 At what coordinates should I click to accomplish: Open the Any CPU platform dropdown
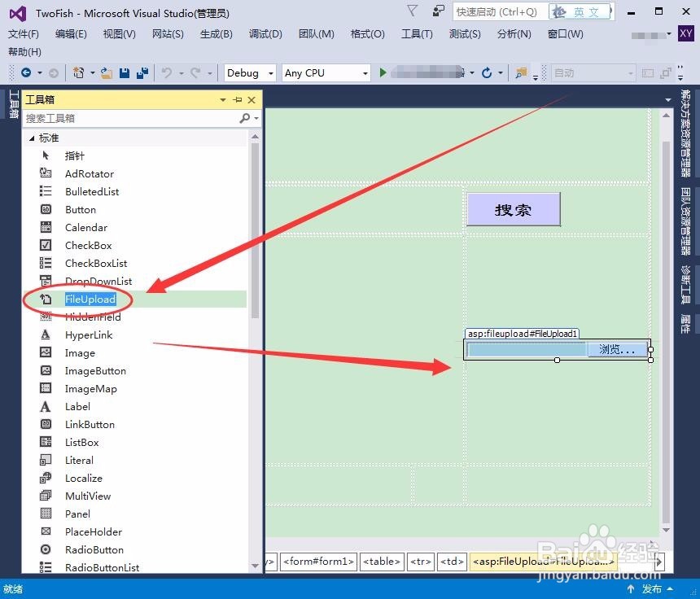[326, 72]
